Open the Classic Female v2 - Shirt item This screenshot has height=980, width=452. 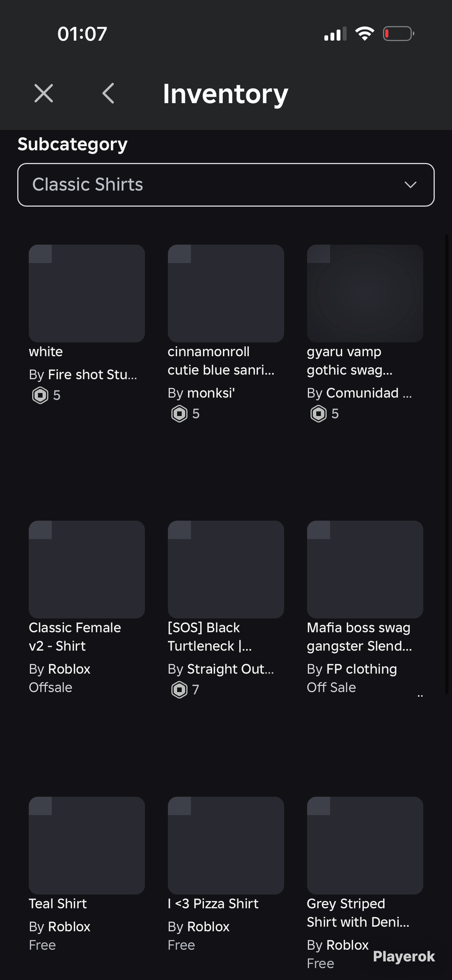click(75, 637)
